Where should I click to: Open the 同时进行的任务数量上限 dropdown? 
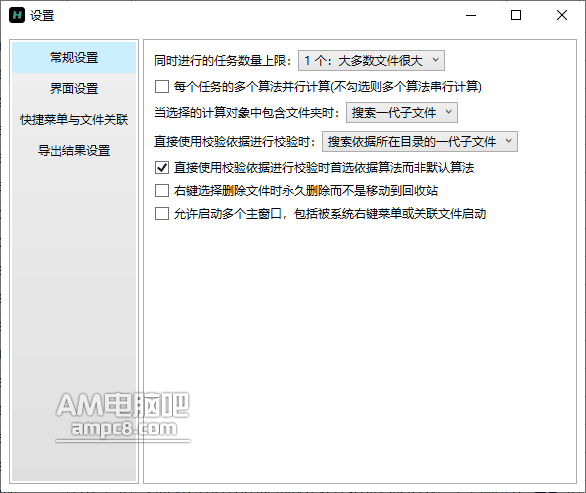371,61
